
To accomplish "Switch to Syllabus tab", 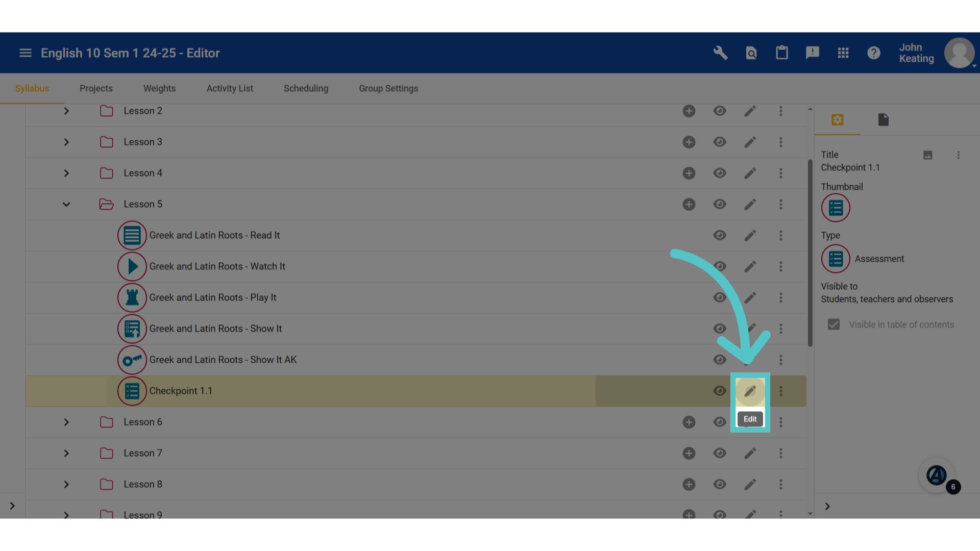I will [32, 88].
